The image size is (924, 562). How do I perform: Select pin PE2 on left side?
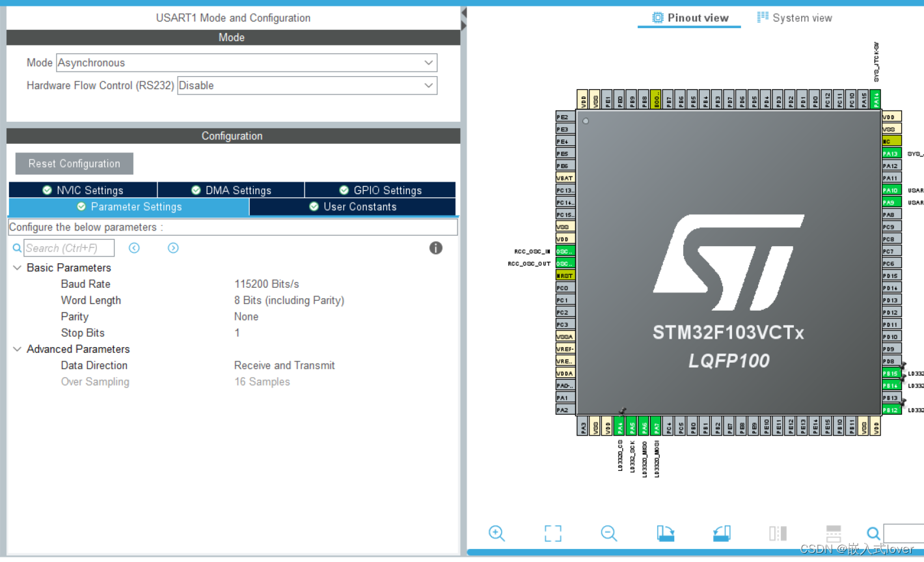pyautogui.click(x=565, y=117)
